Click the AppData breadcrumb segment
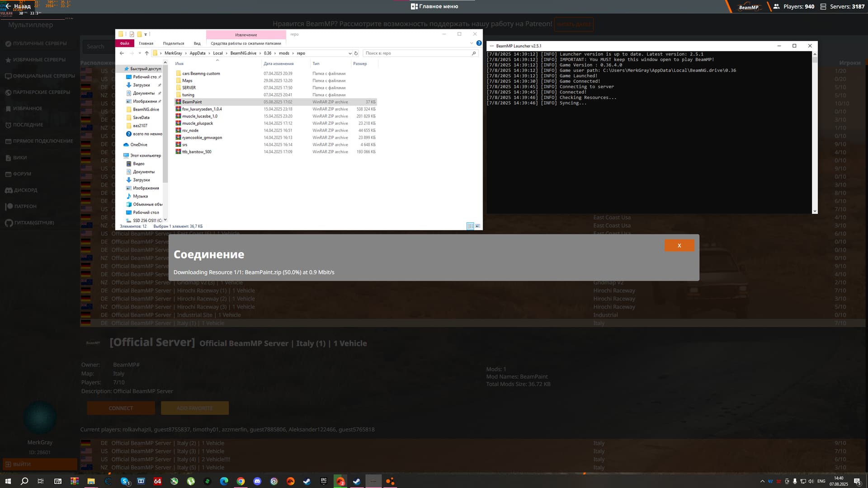The width and height of the screenshot is (868, 488). (198, 53)
